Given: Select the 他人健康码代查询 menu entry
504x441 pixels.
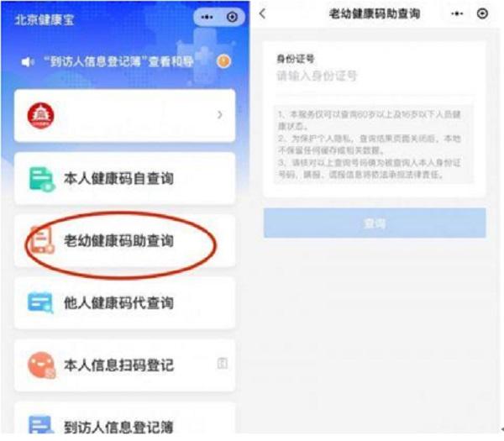Looking at the screenshot, I should (x=124, y=302).
